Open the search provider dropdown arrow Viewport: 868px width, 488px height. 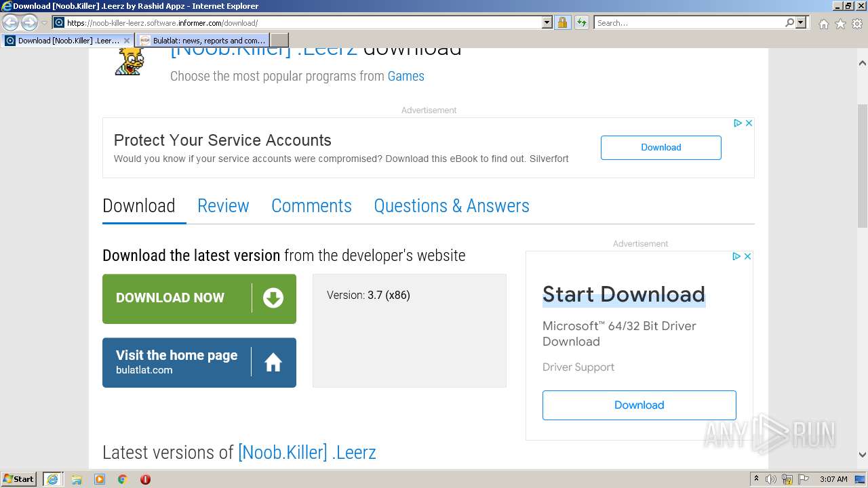point(801,22)
